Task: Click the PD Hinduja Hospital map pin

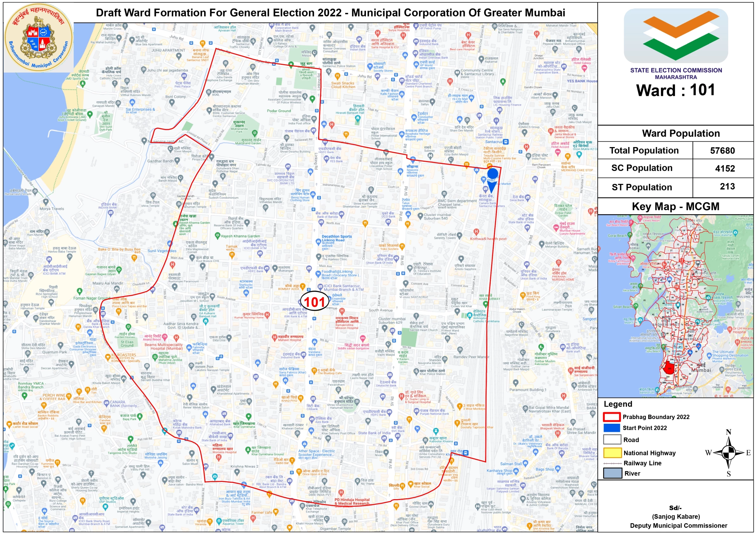Action: 341,492
